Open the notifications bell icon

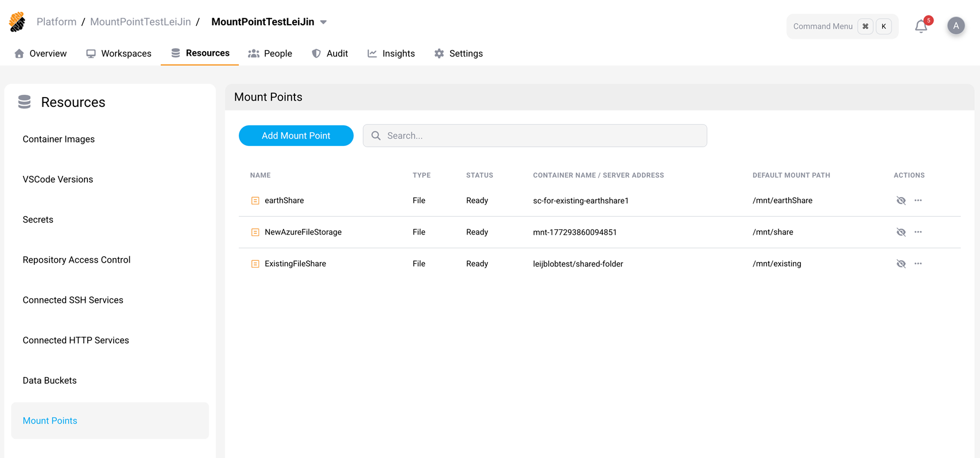pos(921,26)
